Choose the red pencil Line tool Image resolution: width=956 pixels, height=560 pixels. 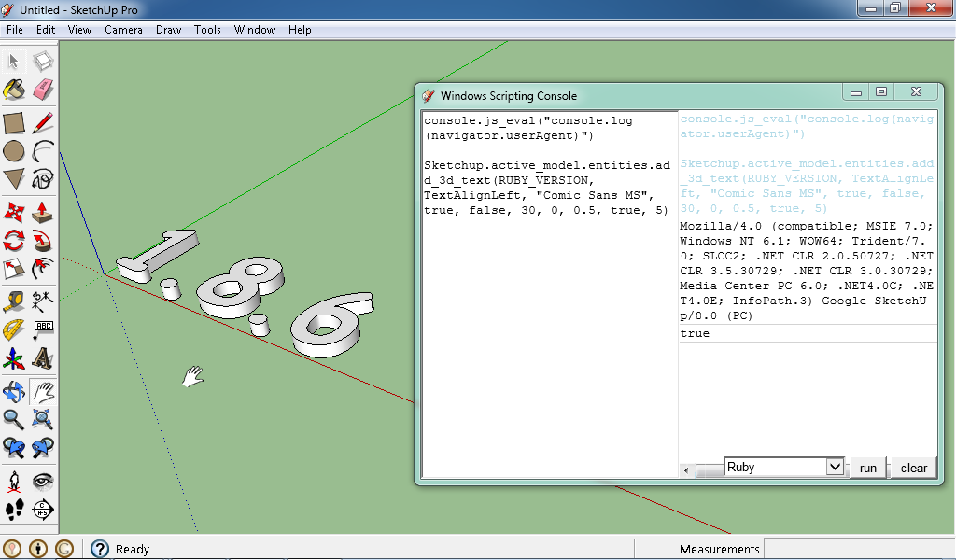[43, 123]
